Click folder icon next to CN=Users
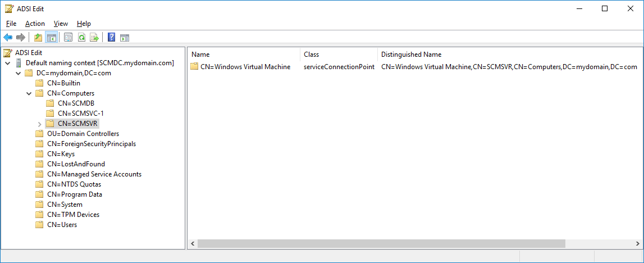 click(x=39, y=224)
